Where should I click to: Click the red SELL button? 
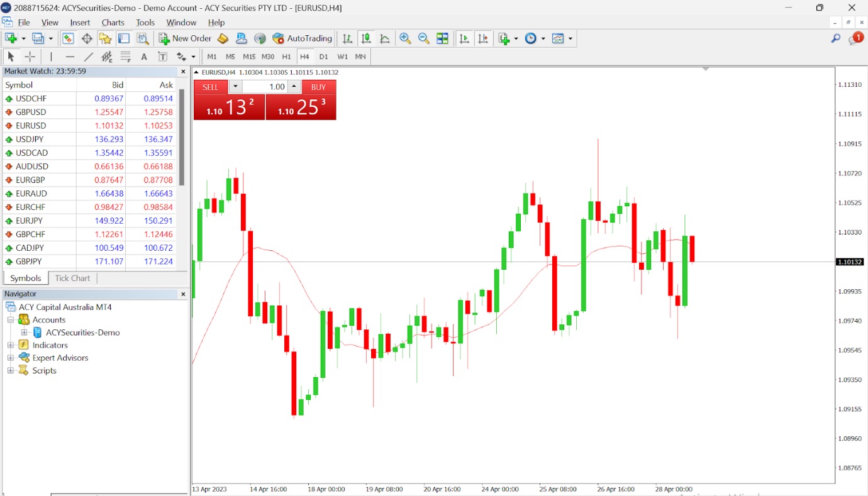[211, 87]
